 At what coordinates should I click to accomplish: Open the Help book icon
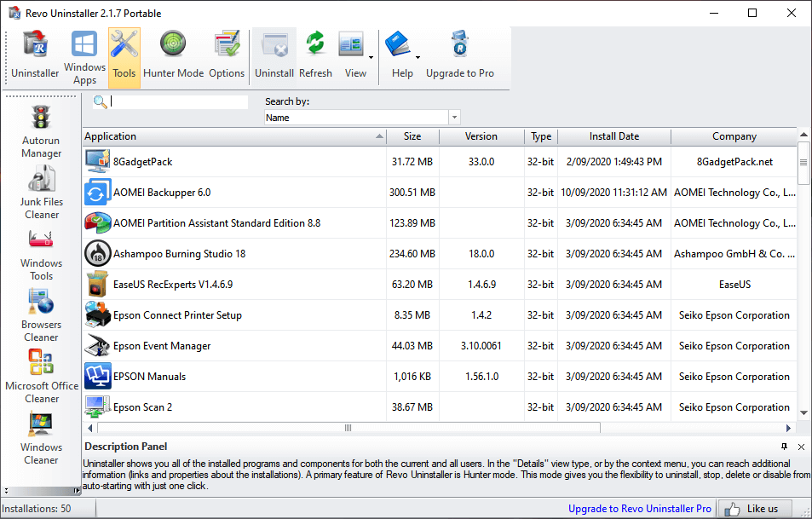pos(398,44)
